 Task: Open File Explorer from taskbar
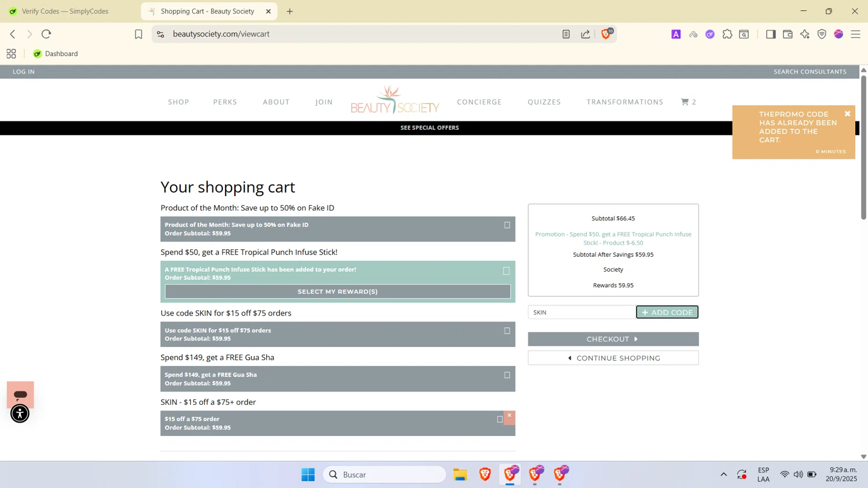pos(460,474)
